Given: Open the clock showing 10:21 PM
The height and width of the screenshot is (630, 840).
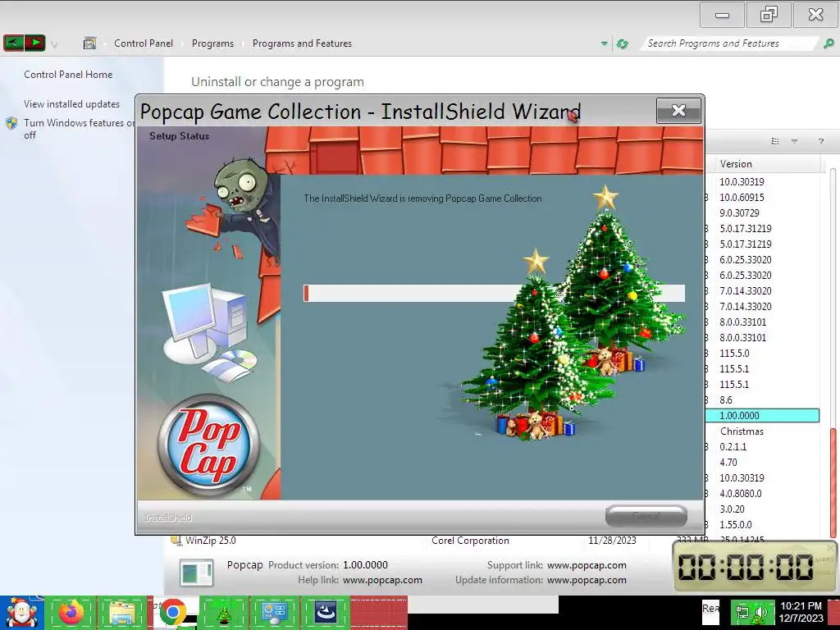Looking at the screenshot, I should [x=801, y=612].
